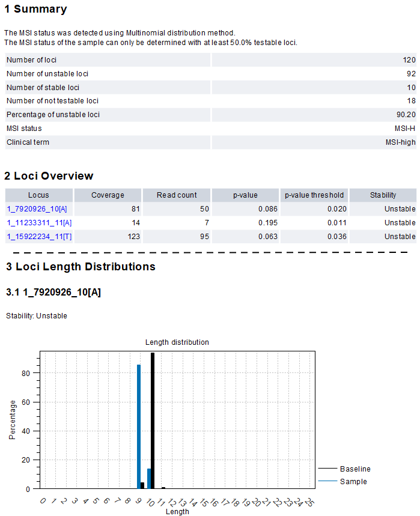Open locus link 1_15922234_11[T]
The height and width of the screenshot is (516, 420).
[x=39, y=237]
